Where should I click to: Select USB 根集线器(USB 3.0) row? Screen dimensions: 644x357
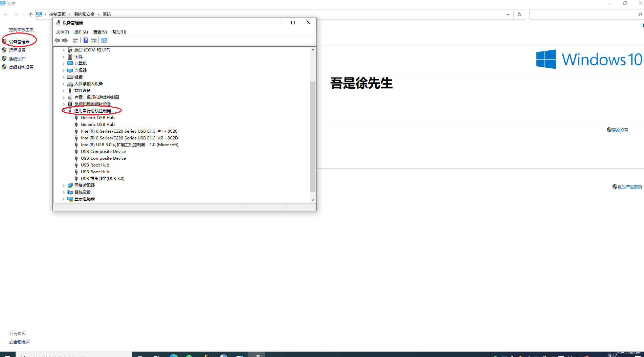tap(103, 179)
